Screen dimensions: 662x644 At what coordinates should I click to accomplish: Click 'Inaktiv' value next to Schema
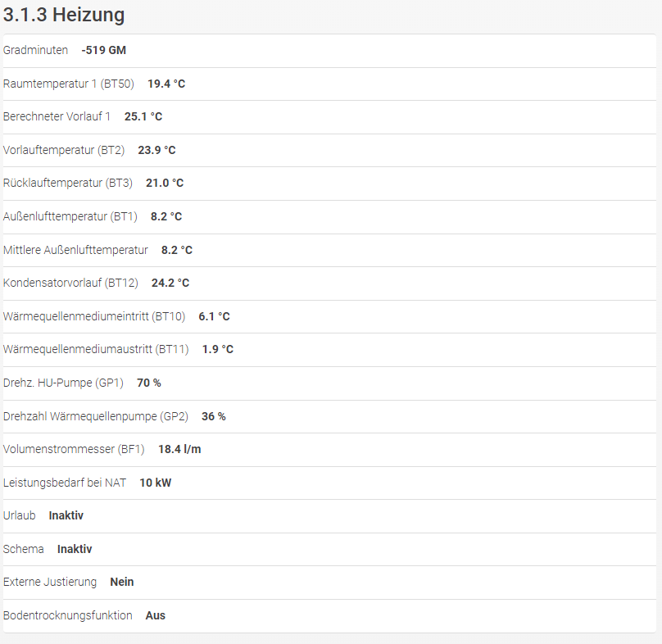75,549
